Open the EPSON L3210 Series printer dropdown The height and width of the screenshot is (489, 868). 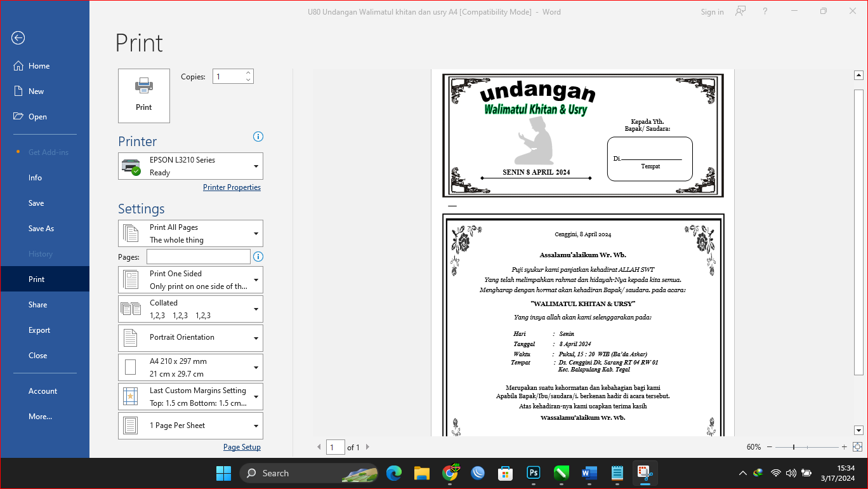point(190,166)
